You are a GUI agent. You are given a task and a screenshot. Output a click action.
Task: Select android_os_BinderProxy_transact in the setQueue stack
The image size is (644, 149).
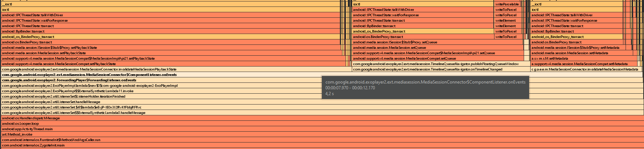423,31
